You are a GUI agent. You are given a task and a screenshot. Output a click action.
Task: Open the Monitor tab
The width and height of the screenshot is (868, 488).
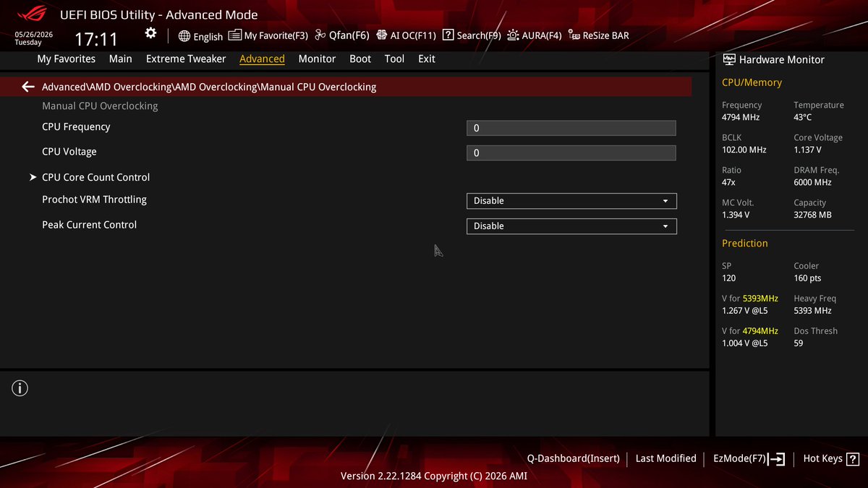click(317, 59)
